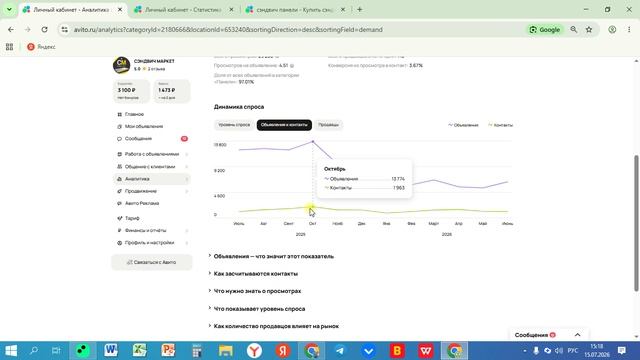
Task: Expand the Профиль и настройки section
Action: click(152, 243)
